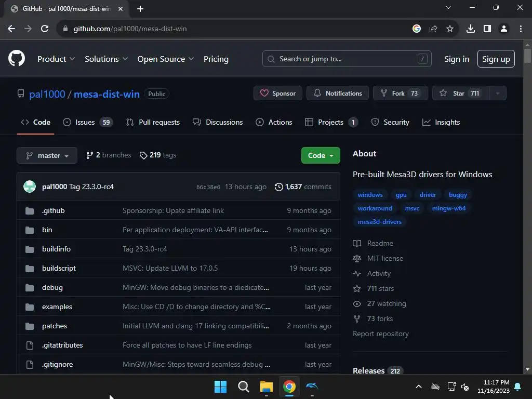This screenshot has height=399, width=532.
Task: Open the buildscript folder
Action: (x=59, y=269)
